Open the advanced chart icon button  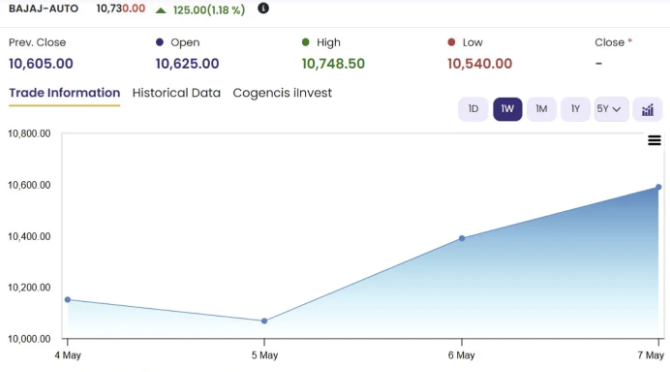click(x=647, y=109)
